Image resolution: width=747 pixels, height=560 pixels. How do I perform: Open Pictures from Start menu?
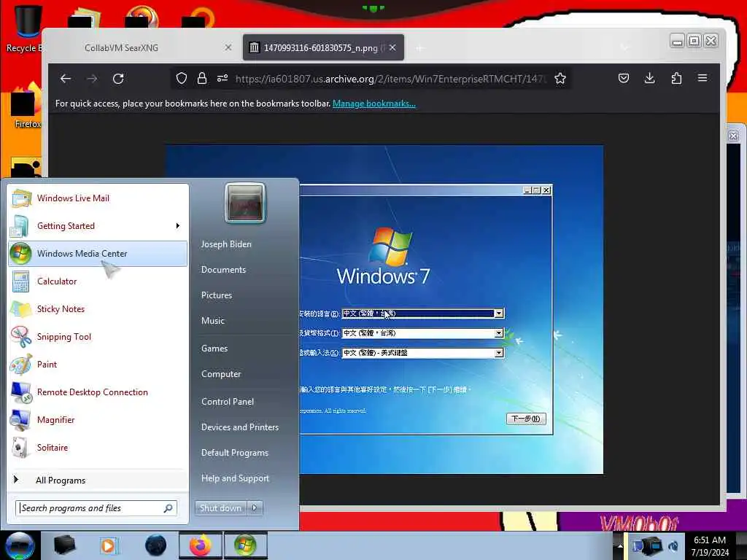coord(216,295)
